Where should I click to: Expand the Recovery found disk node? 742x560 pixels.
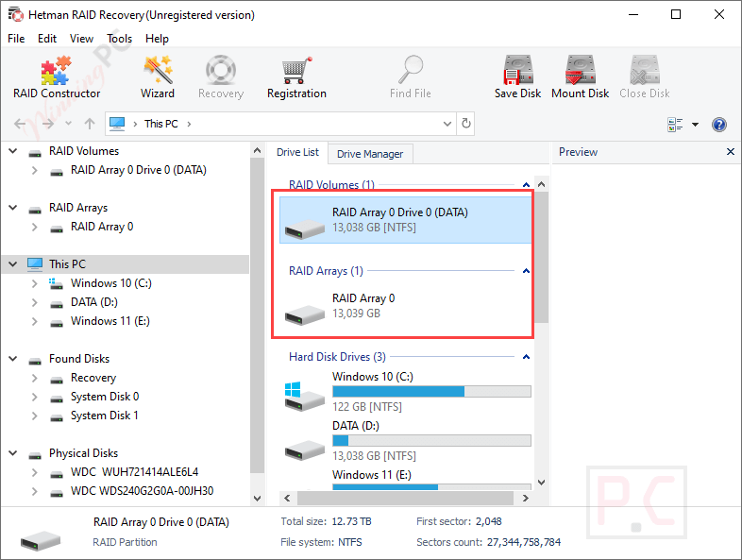[x=35, y=378]
